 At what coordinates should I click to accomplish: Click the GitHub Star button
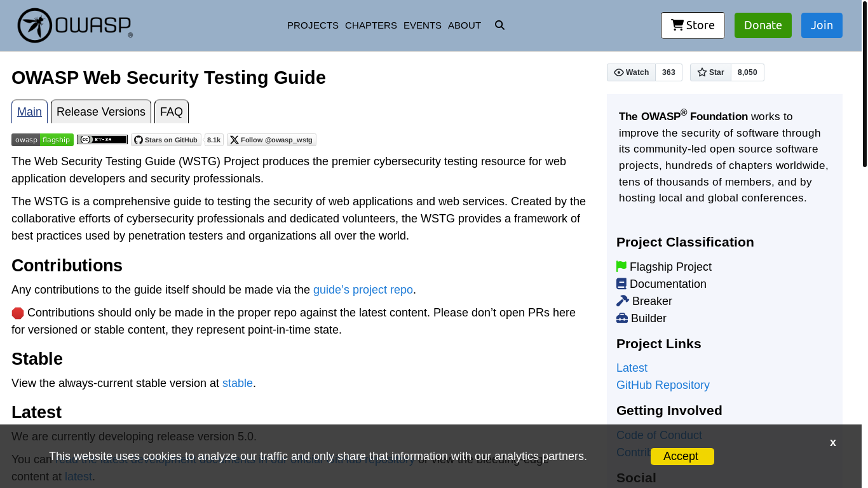710,72
